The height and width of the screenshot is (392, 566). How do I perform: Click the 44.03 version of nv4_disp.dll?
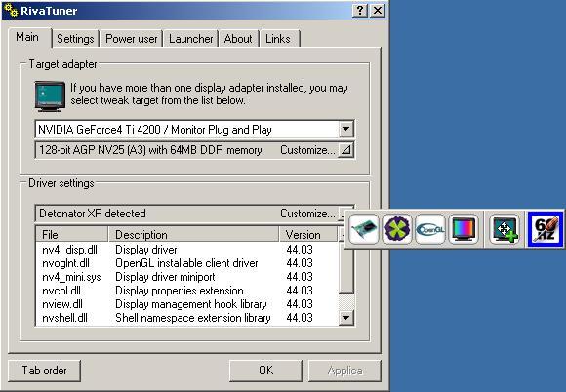point(300,250)
